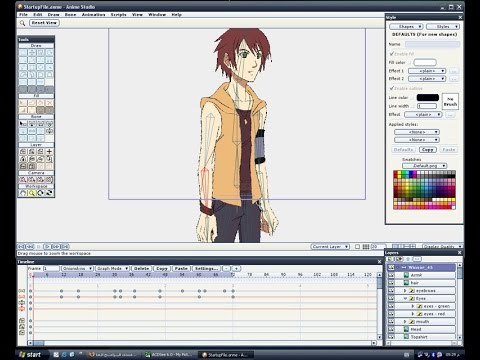This screenshot has width=480, height=360.
Task: Click the New Layer icon in Layers panel
Action: pos(390,259)
